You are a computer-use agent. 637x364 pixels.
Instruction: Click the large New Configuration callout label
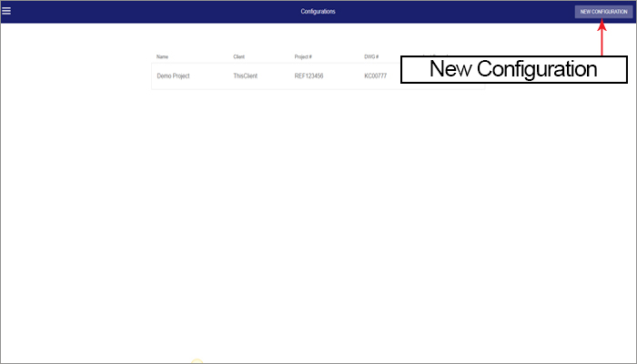tap(513, 69)
